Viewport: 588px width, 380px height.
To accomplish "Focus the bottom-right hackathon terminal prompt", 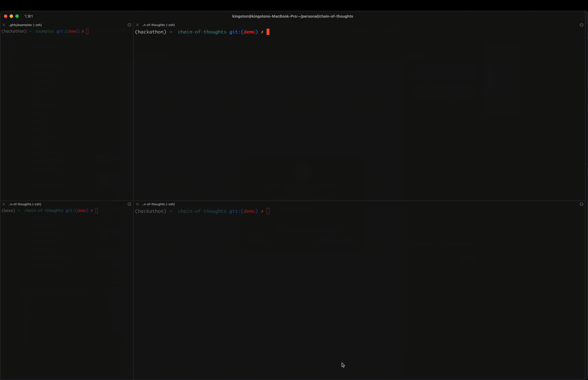I will coord(268,211).
